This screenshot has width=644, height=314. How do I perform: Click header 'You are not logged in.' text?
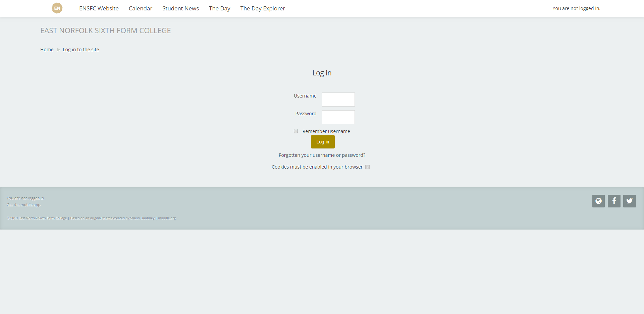coord(576,8)
